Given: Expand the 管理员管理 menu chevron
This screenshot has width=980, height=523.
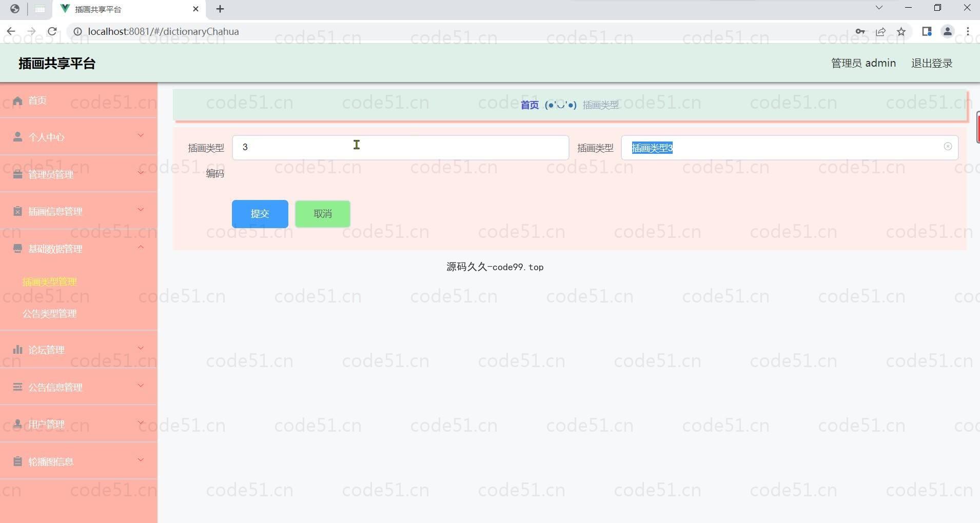Looking at the screenshot, I should (x=141, y=173).
